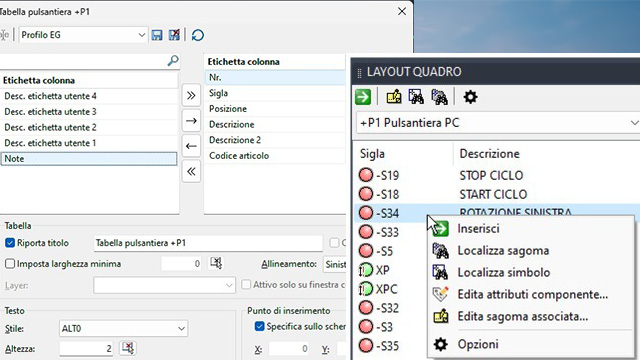Click pick icon beside larghezza minima field
Screen dimensions: 640x360
tap(216, 263)
